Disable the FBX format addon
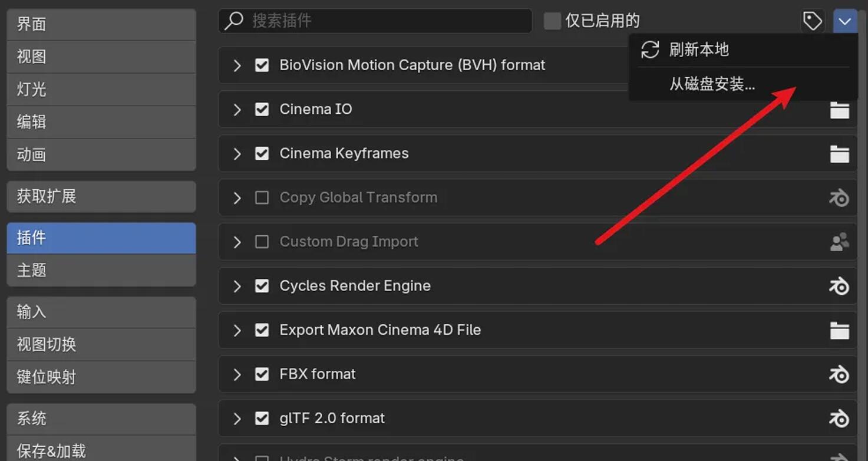Screen dimensions: 868x461 [x=262, y=374]
